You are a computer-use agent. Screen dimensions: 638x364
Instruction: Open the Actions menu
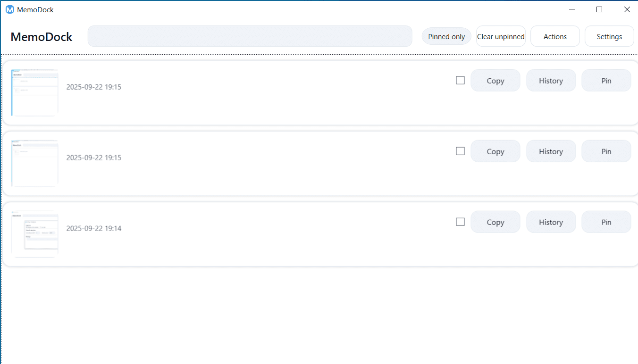tap(555, 36)
